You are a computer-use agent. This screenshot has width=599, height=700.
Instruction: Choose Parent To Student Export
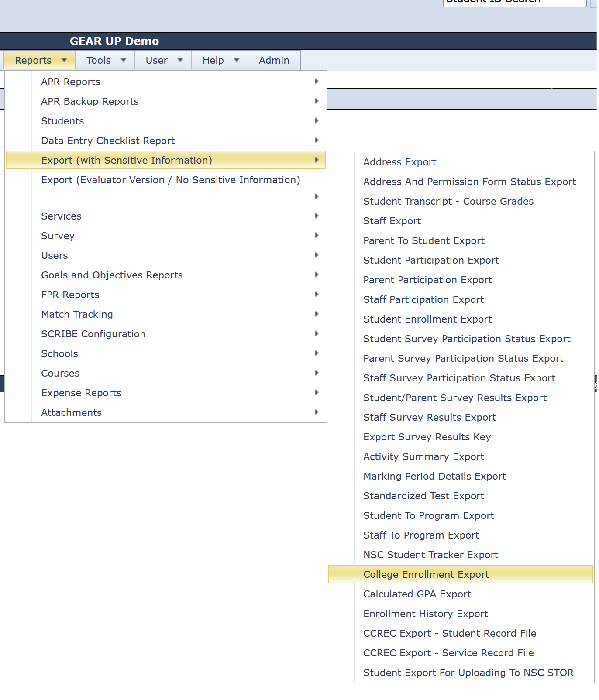[x=461, y=240]
